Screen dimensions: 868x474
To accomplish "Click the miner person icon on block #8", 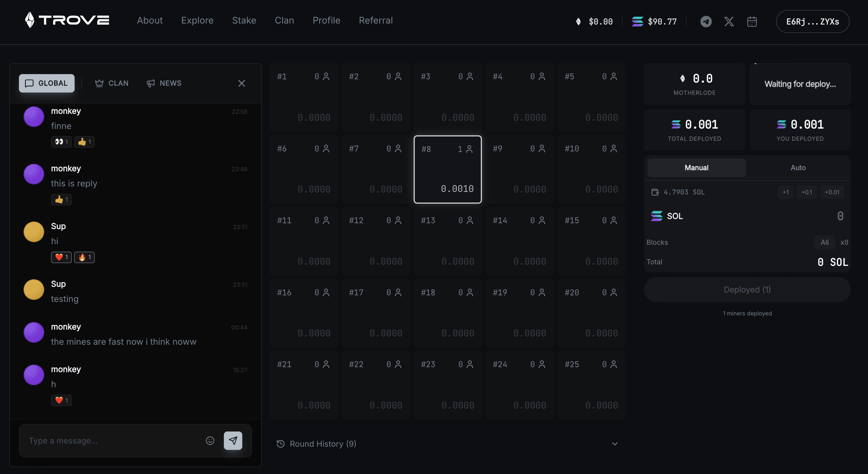I will (469, 149).
